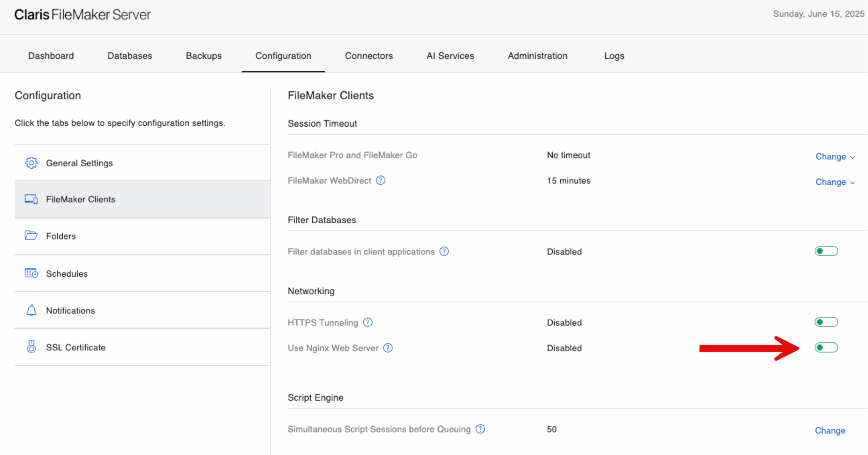Click the FileMaker Clients devices icon
Image resolution: width=868 pixels, height=455 pixels.
31,199
